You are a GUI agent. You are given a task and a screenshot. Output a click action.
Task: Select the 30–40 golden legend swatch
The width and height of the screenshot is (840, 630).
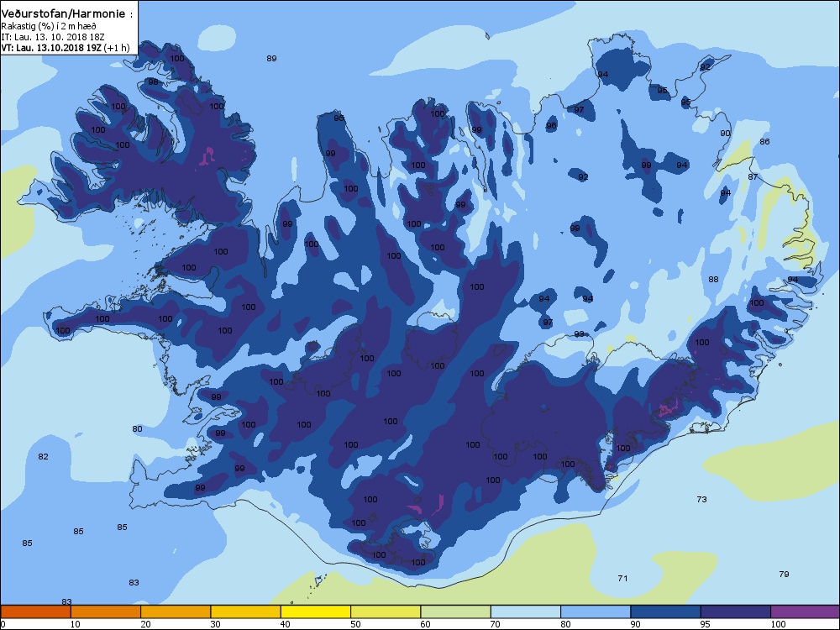click(x=246, y=612)
